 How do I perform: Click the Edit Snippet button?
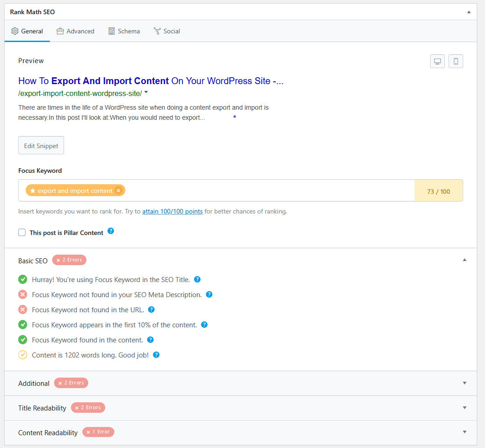pyautogui.click(x=41, y=145)
